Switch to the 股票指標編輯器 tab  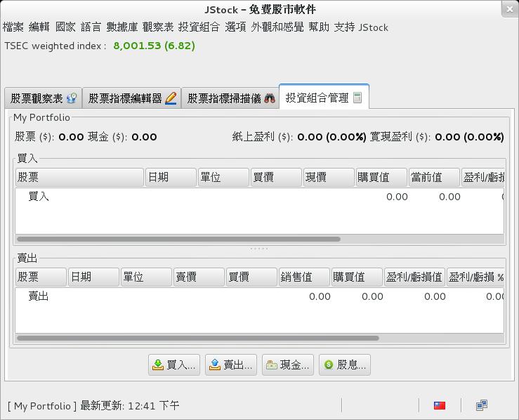coord(132,98)
